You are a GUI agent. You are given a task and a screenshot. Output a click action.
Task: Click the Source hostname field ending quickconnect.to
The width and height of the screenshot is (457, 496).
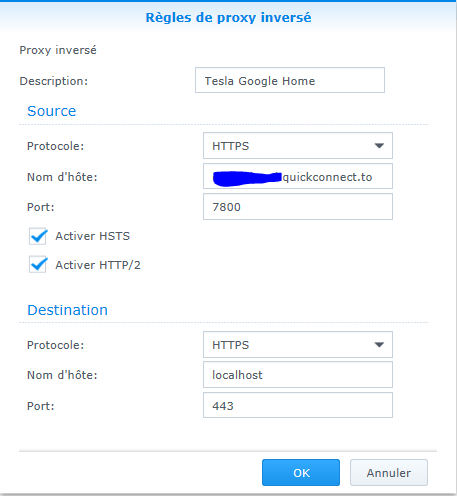[x=298, y=176]
